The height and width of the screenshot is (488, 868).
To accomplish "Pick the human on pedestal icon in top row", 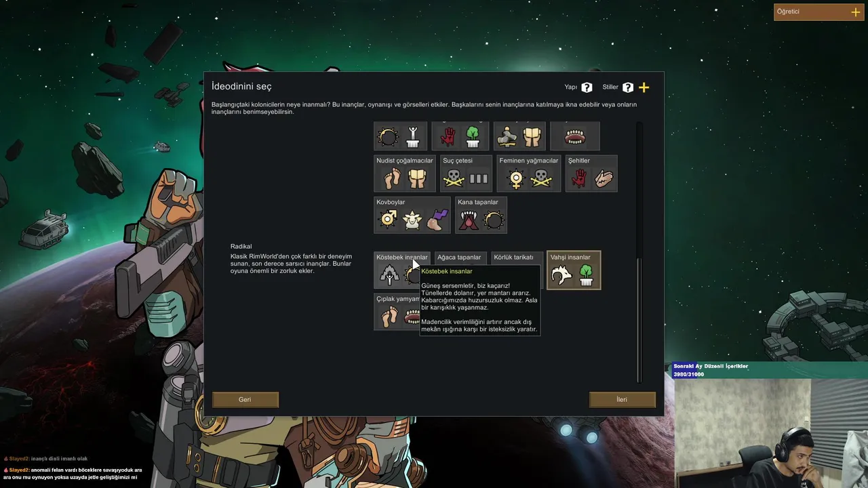I will point(412,138).
